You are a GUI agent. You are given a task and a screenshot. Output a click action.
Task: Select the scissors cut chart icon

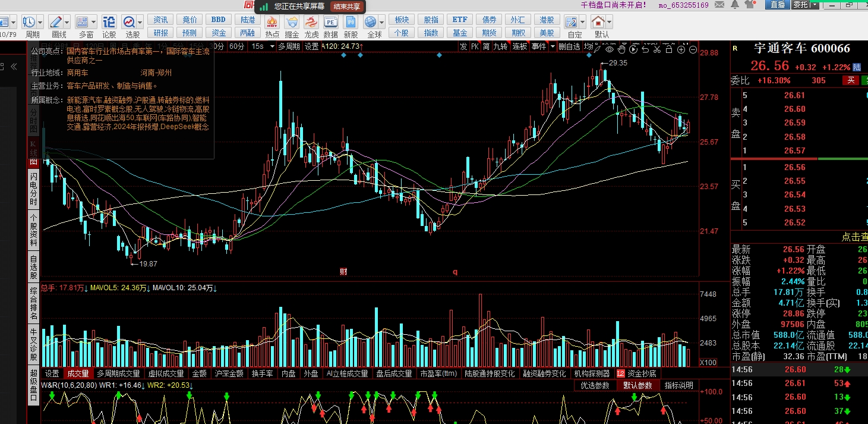click(657, 49)
